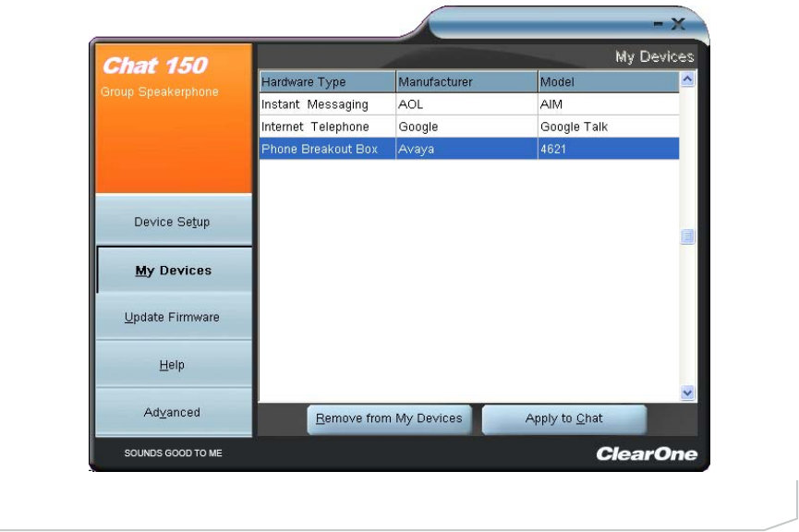
Task: Switch to My Devices section
Action: click(x=174, y=270)
